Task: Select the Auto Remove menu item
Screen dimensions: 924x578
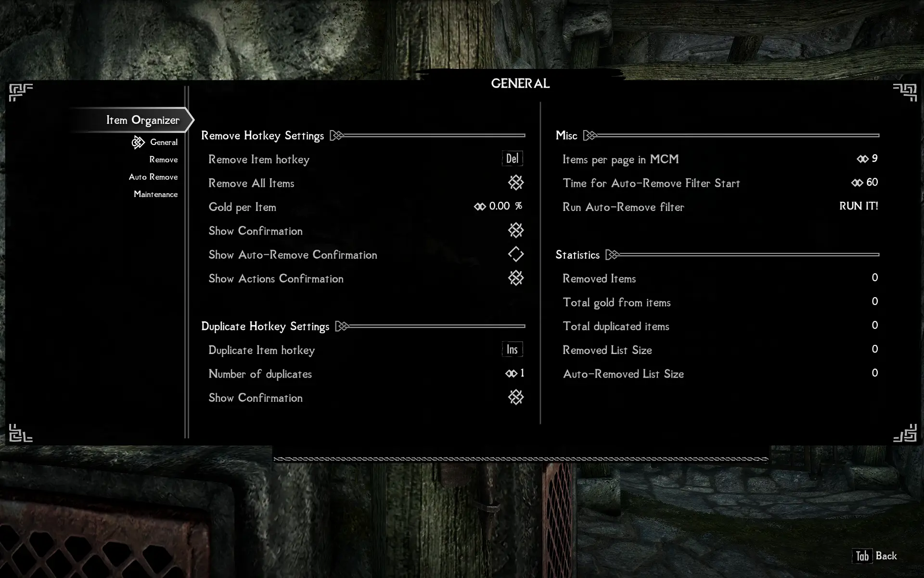Action: (x=153, y=176)
